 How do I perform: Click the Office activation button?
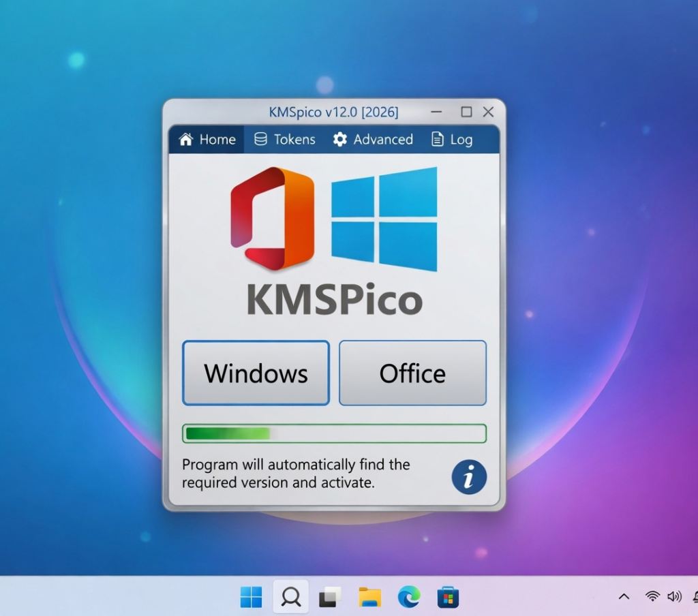point(412,373)
